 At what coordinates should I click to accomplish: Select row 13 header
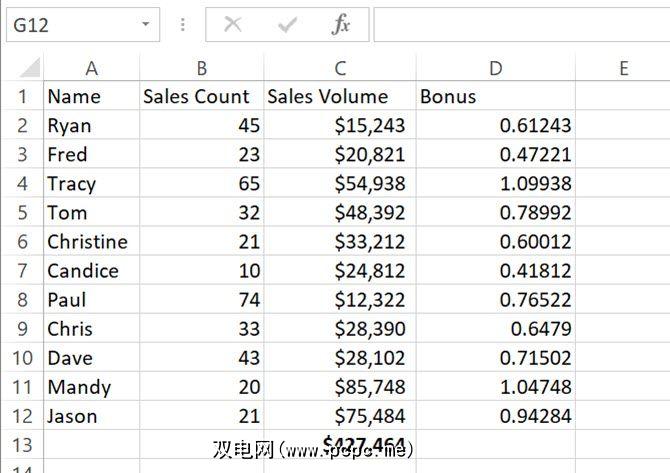(x=21, y=445)
